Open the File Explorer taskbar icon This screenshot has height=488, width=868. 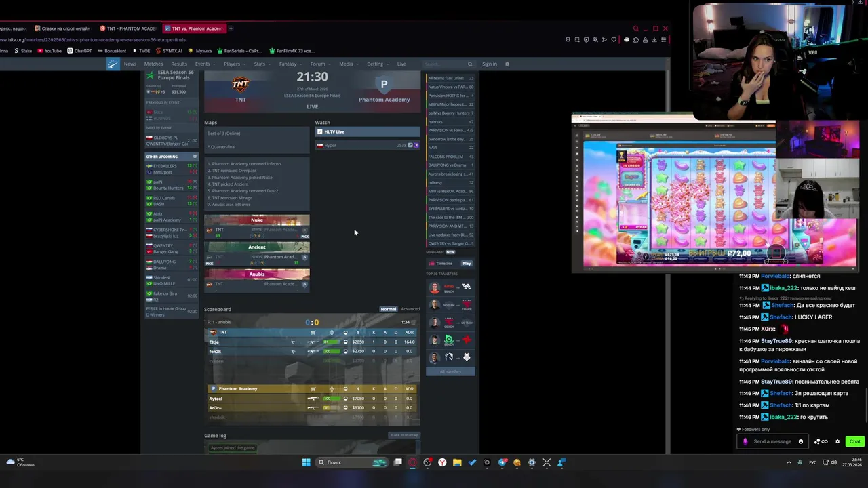point(457,462)
